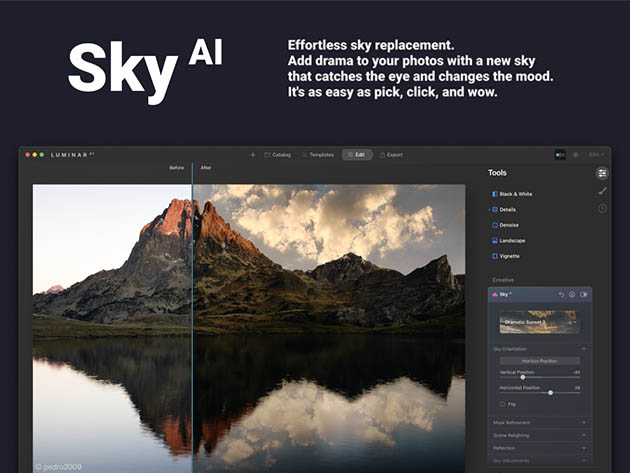
Task: Click the plus icon to add photos
Action: [x=253, y=155]
